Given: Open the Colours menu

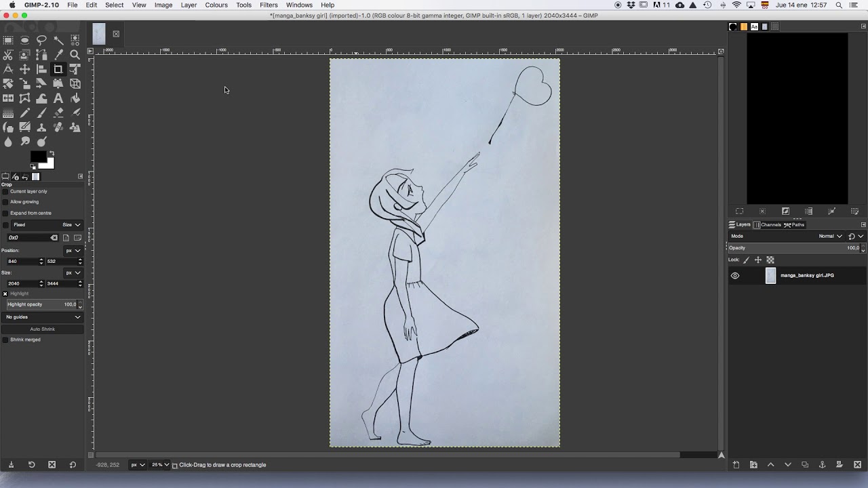Looking at the screenshot, I should 216,5.
